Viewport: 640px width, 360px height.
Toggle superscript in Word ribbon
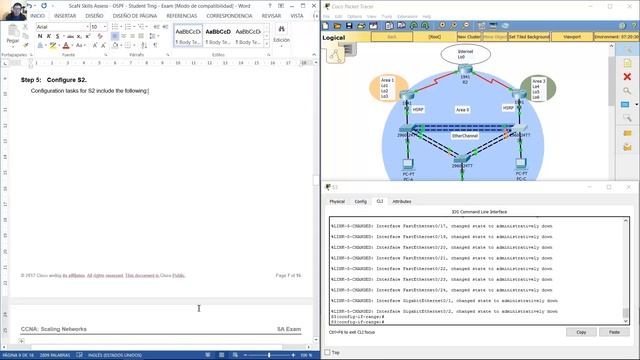click(88, 36)
